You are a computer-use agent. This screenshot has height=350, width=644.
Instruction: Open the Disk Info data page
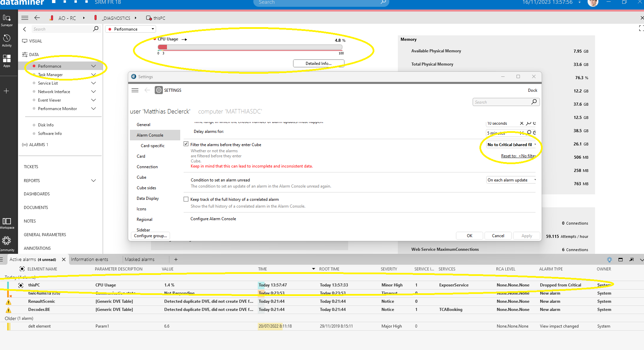[x=46, y=125]
